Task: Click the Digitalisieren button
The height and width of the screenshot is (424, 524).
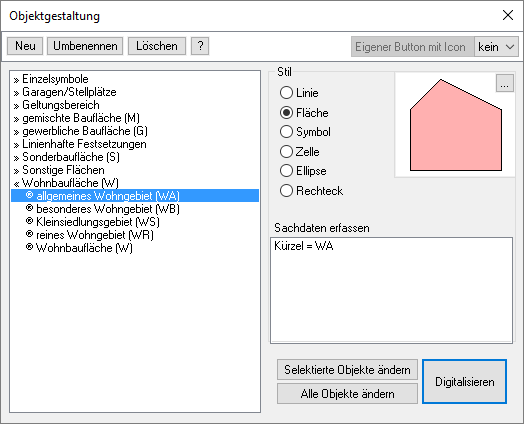Action: point(465,382)
